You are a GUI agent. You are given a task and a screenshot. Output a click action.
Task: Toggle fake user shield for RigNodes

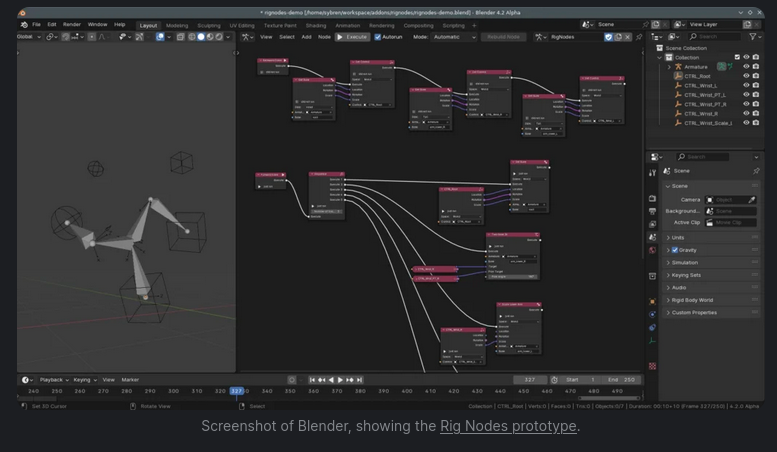click(608, 37)
